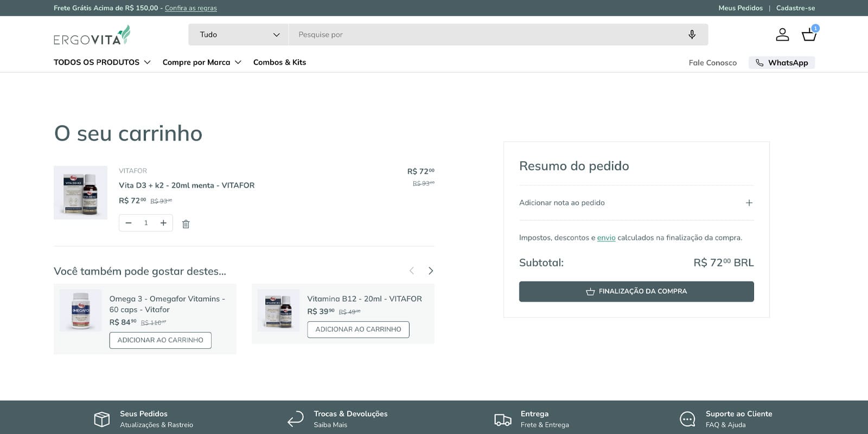Click the Vita D3 + k2 quantity field
Screen dimensions: 868x434
(x=146, y=223)
